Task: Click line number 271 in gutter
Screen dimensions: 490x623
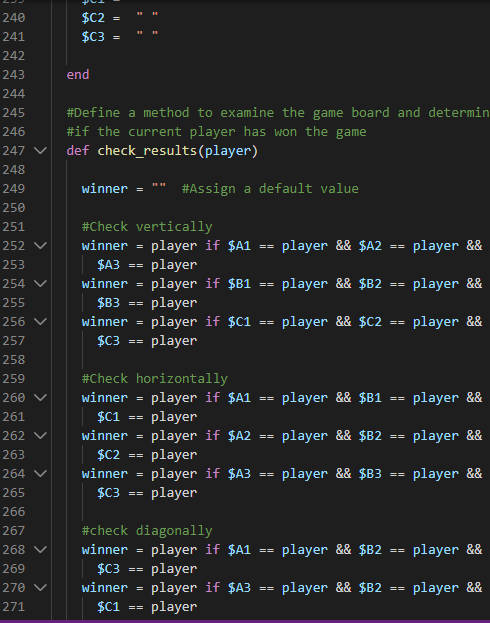Action: (14, 606)
